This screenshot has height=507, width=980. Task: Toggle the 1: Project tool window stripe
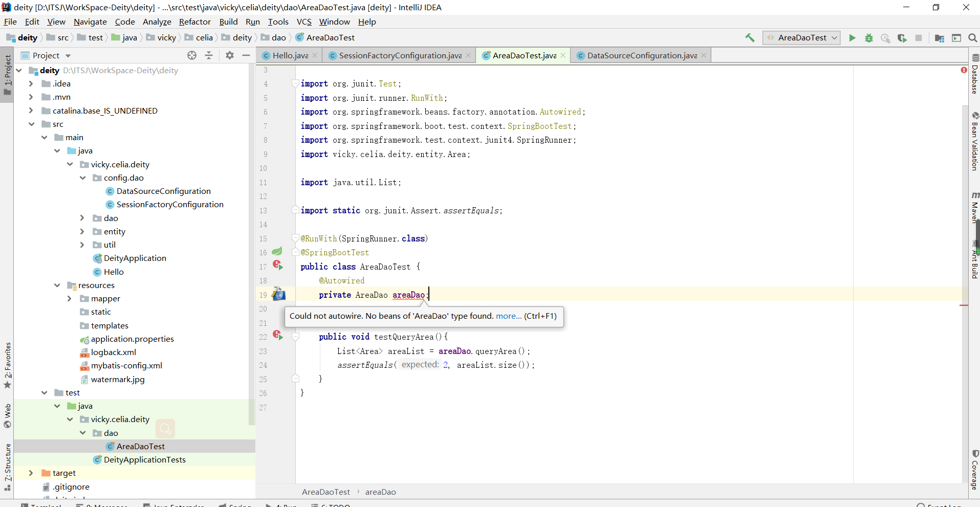pyautogui.click(x=7, y=75)
